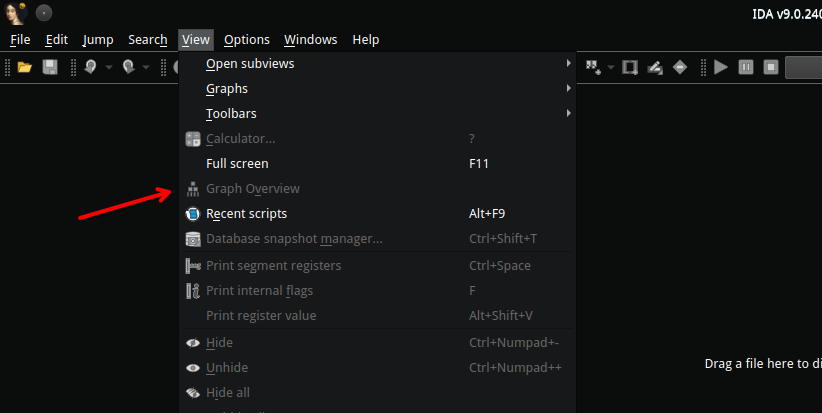Click the diamond minus icon in toolbar
822x413 pixels.
[x=680, y=67]
